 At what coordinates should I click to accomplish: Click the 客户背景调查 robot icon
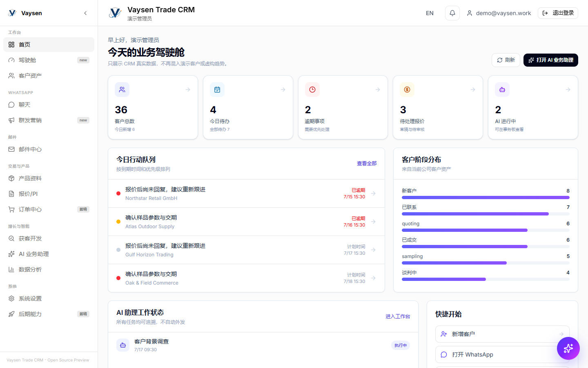123,345
